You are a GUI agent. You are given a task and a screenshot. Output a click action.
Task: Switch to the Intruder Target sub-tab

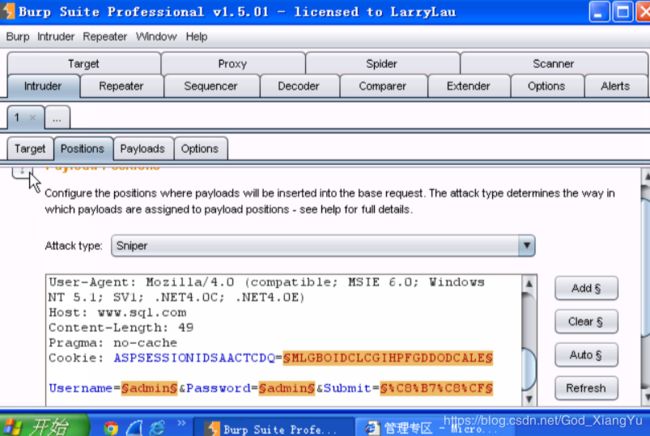click(x=30, y=149)
